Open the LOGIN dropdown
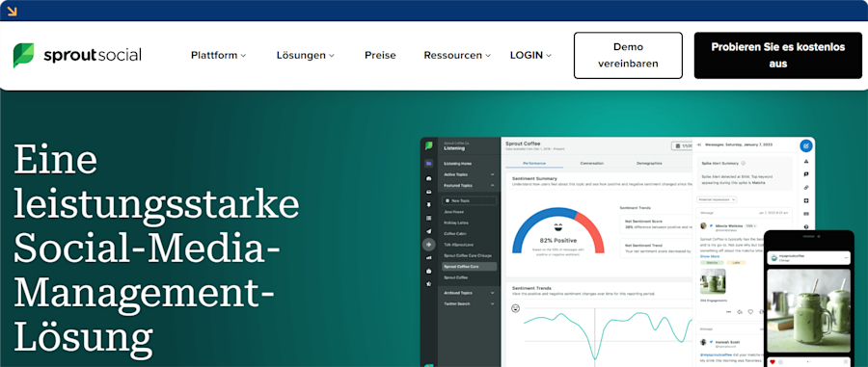Viewport: 868px width, 367px height. point(530,55)
